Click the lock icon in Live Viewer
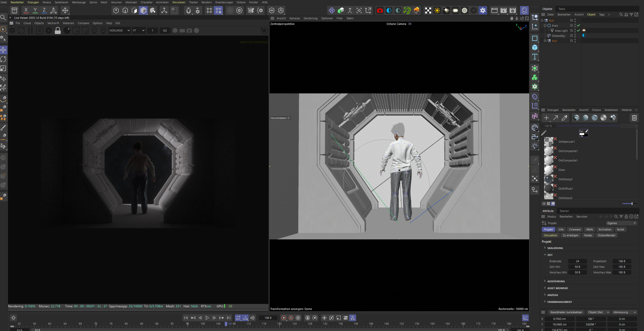 (58, 31)
